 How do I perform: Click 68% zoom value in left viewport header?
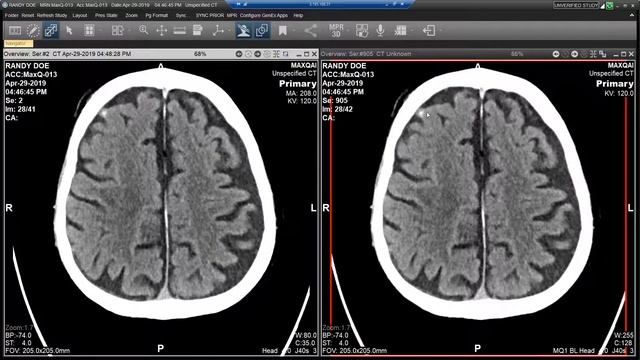pyautogui.click(x=200, y=54)
